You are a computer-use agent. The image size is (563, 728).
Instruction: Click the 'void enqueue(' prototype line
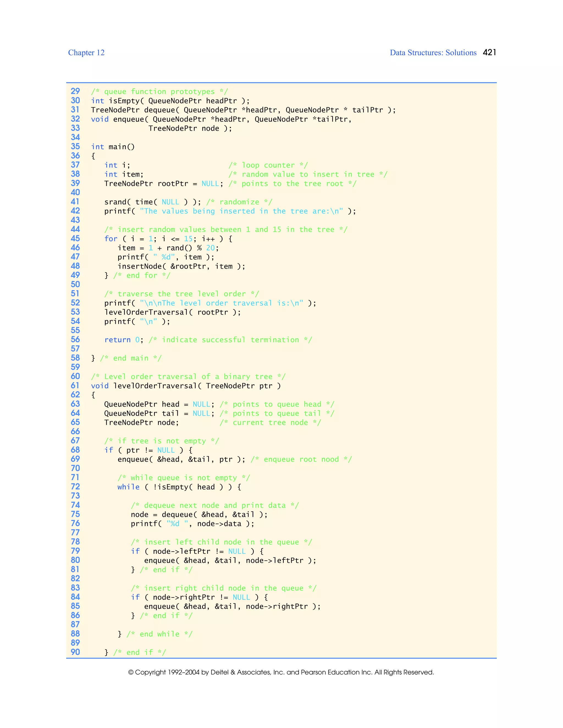(x=221, y=119)
